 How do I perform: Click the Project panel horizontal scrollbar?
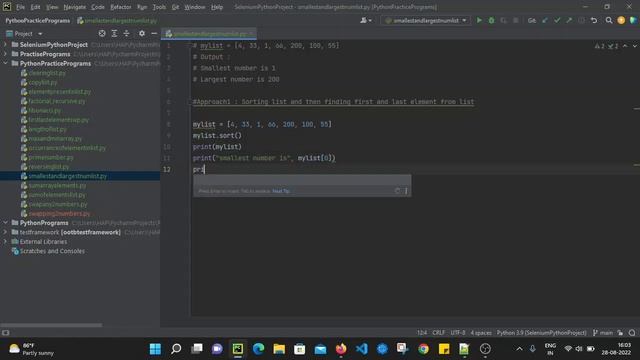[51, 325]
